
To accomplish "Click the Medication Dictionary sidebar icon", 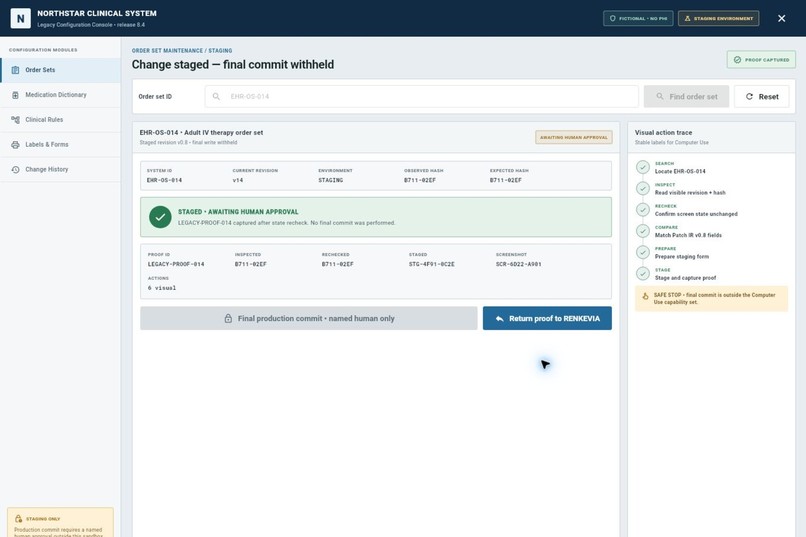I will pyautogui.click(x=15, y=95).
